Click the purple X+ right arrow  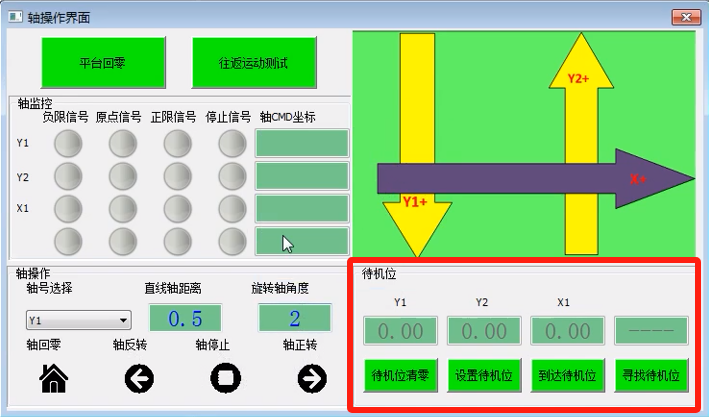(x=530, y=180)
